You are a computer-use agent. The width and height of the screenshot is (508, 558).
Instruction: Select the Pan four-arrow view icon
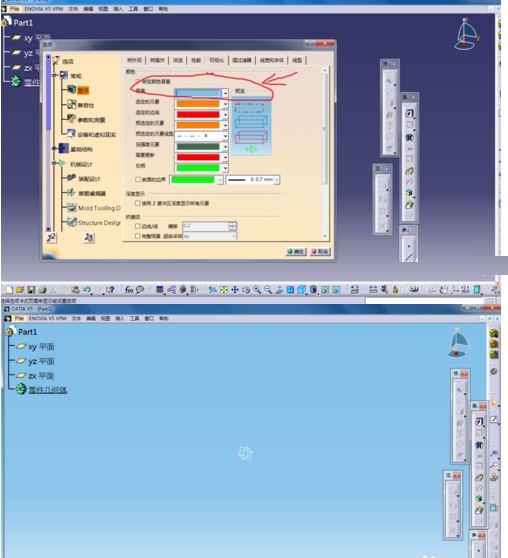pos(235,290)
